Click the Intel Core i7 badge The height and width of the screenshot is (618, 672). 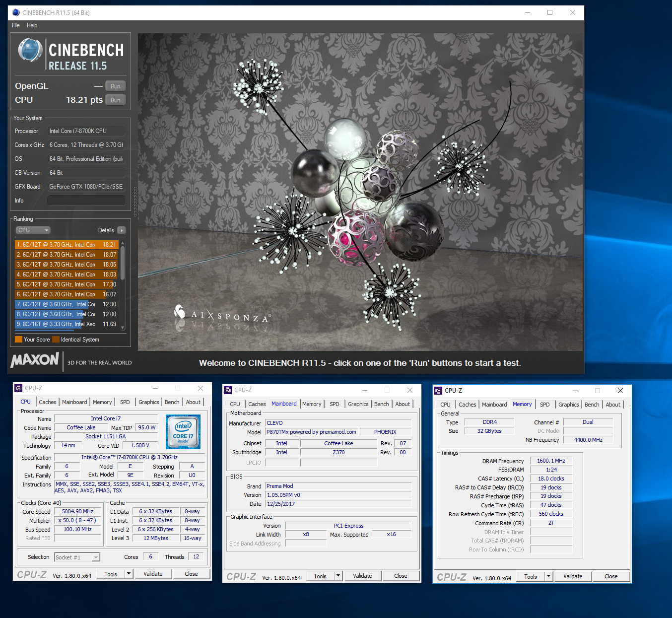click(x=183, y=431)
